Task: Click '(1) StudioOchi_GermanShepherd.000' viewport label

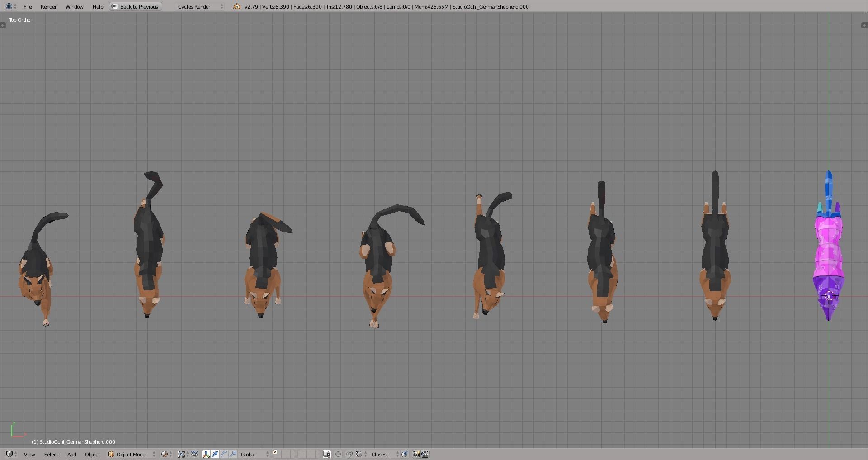Action: tap(73, 442)
